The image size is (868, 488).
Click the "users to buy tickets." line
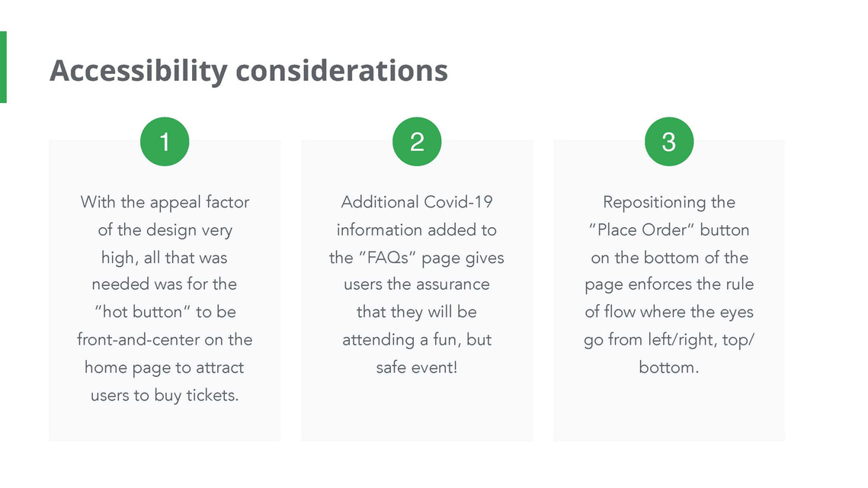point(165,396)
